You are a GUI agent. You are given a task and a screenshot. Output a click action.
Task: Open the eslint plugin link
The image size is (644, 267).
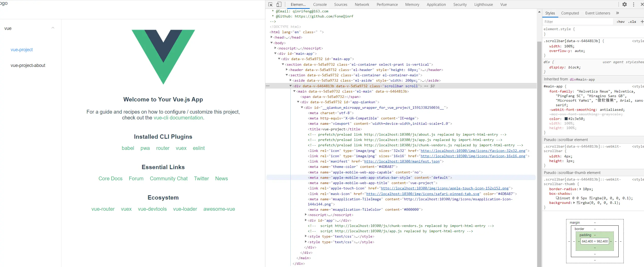point(199,148)
